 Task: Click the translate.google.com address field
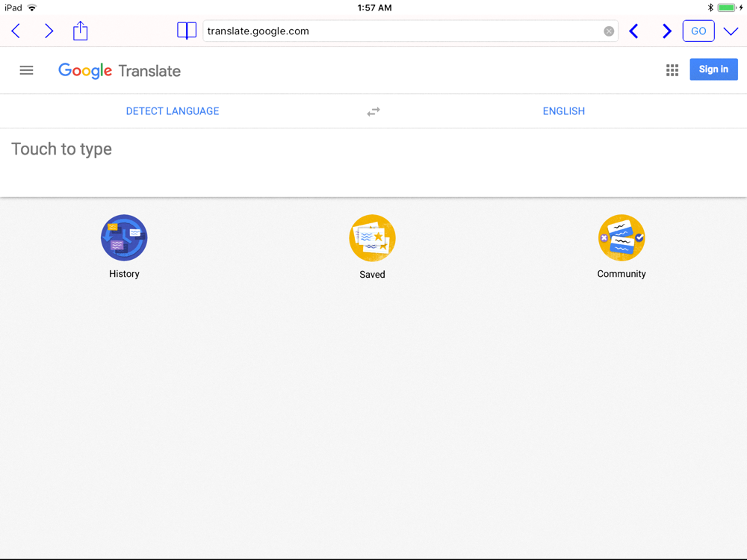pyautogui.click(x=410, y=31)
